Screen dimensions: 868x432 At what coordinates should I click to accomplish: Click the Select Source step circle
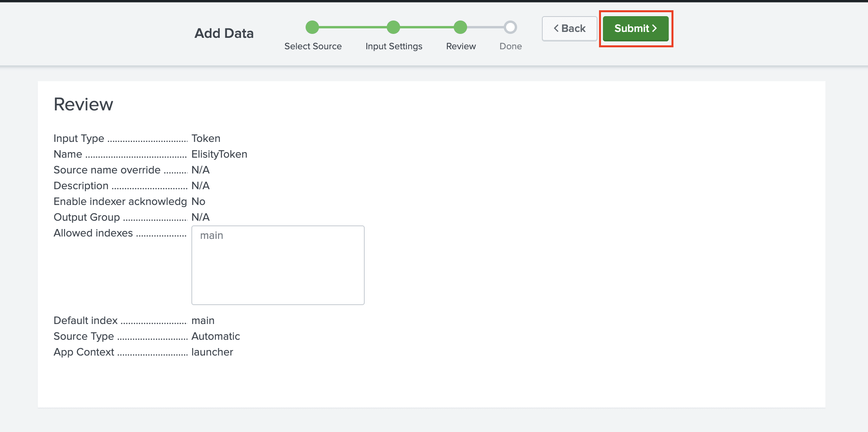coord(312,27)
